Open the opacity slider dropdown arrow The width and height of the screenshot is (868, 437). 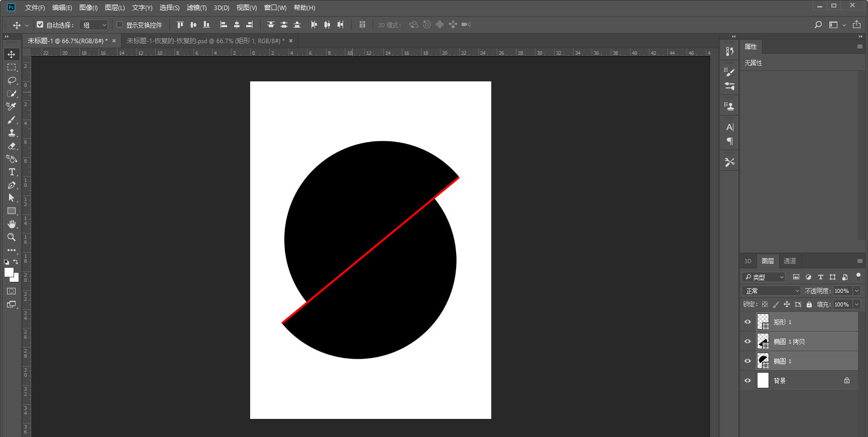point(857,291)
